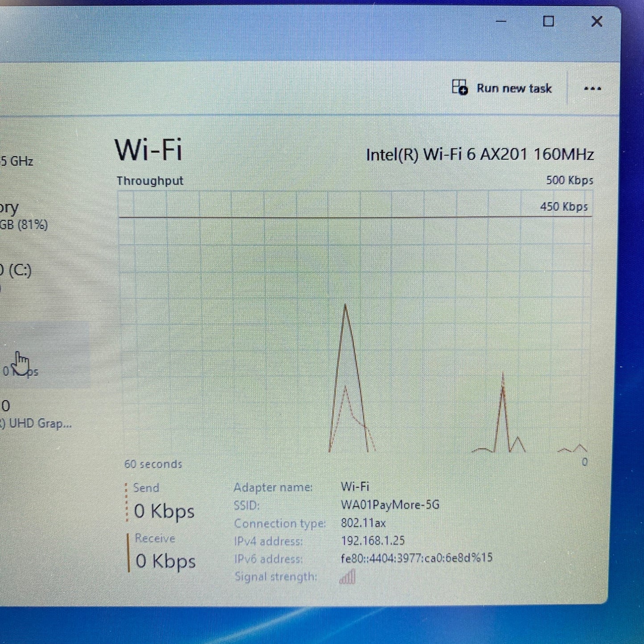The height and width of the screenshot is (644, 644).
Task: Click the Adapter name label
Action: (x=273, y=488)
